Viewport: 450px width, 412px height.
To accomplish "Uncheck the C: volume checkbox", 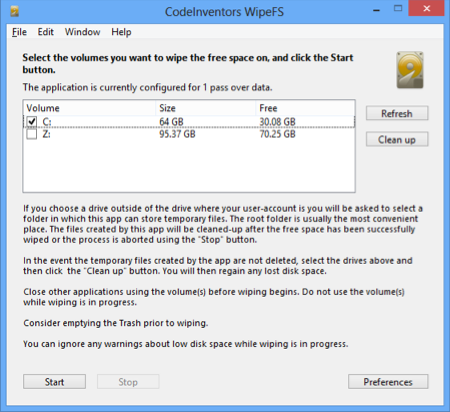I will coord(32,121).
